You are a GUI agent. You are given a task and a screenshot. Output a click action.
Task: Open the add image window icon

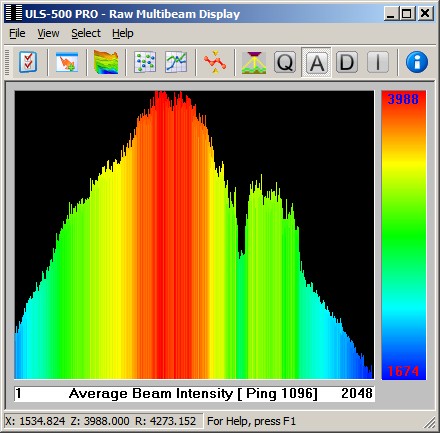(67, 62)
